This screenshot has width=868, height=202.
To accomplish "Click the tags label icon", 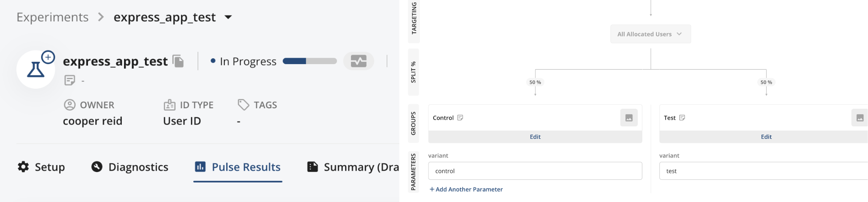I will point(243,105).
